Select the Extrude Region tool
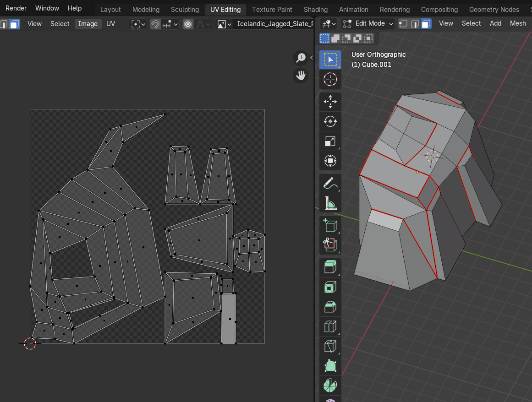Screen dimensions: 532x402 click(330, 266)
